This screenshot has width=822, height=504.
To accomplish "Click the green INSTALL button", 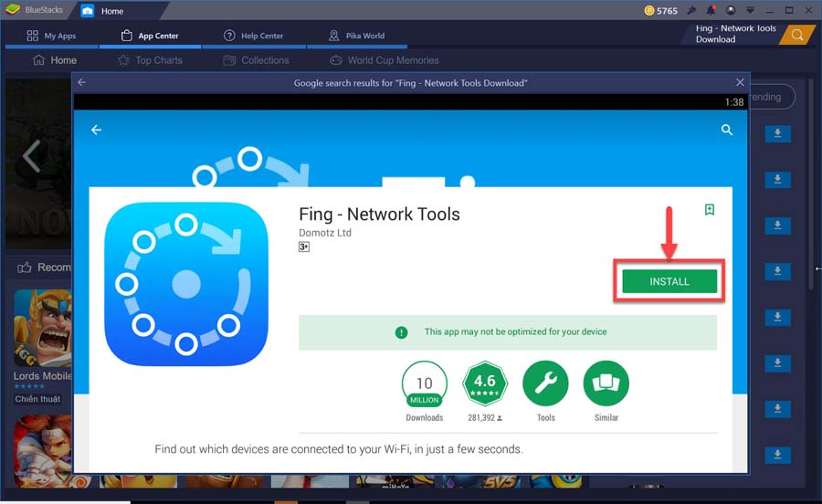I will [x=669, y=281].
